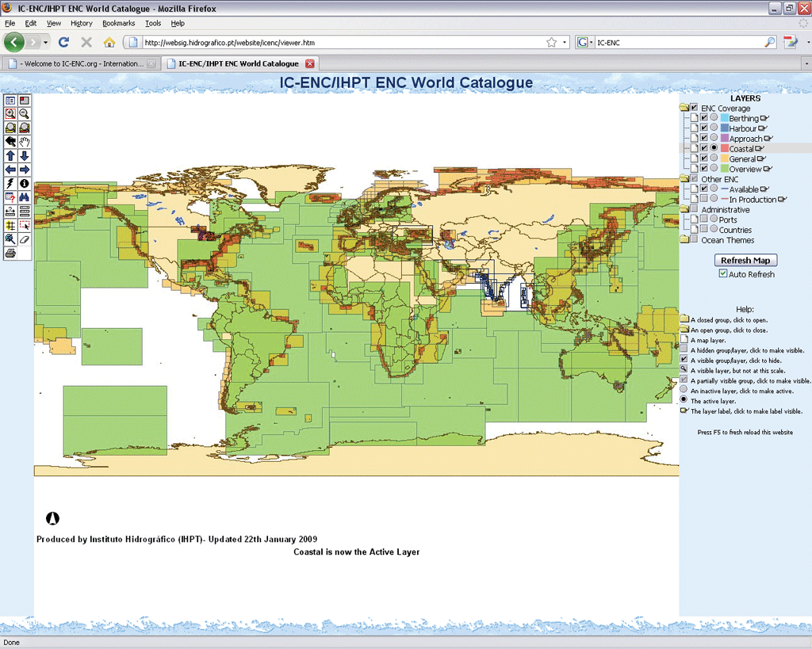The image size is (812, 649).
Task: Open the Bookmarks menu
Action: point(118,24)
